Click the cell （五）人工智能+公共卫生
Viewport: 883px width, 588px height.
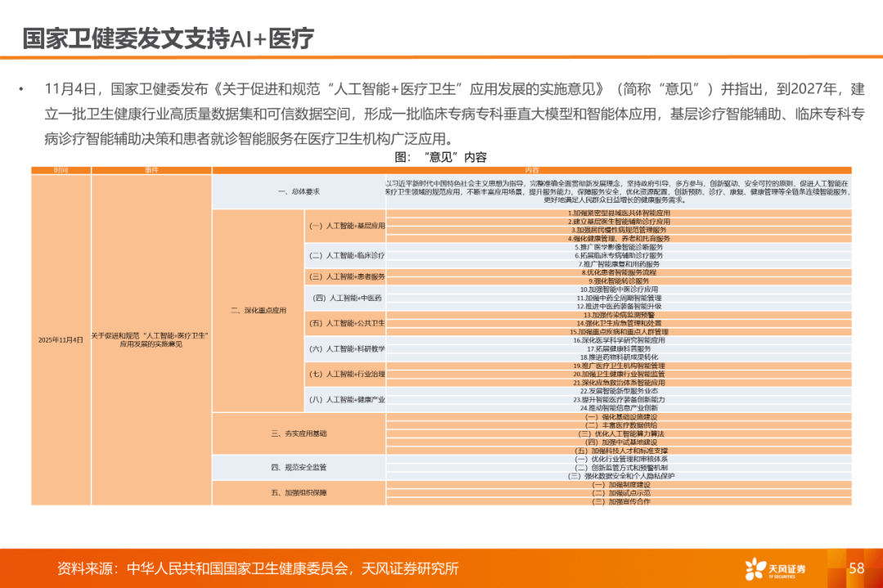click(x=345, y=323)
